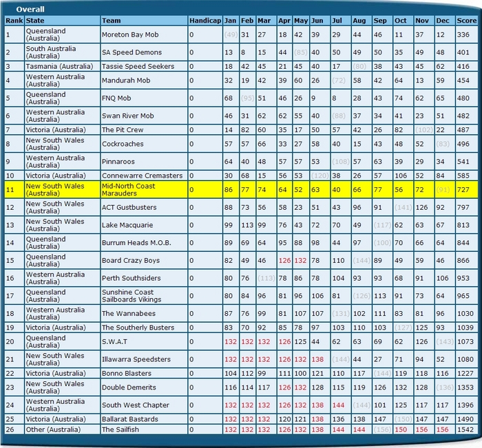Click the Overall table title
Viewport: 482px width, 448px height.
[30, 10]
